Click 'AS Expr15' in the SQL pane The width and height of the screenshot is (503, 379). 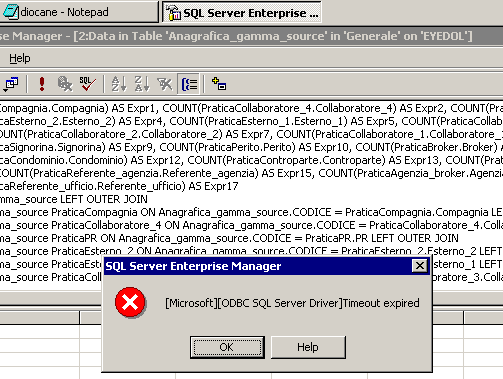[287, 173]
